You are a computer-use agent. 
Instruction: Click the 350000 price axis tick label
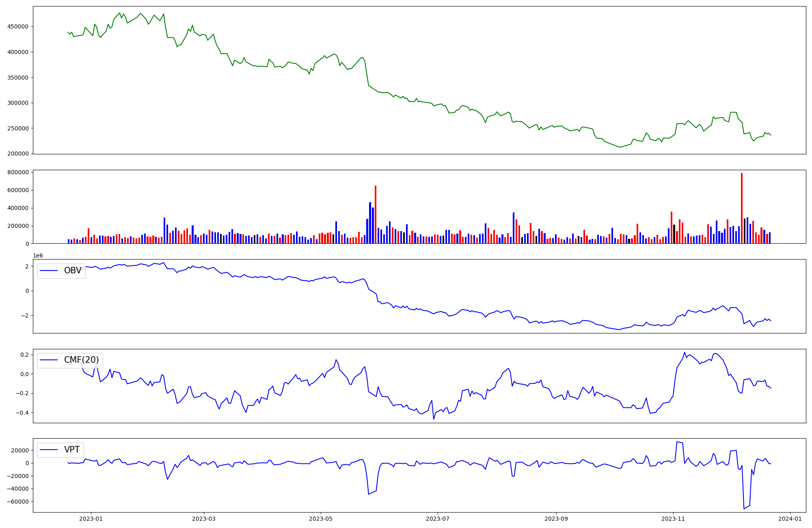point(18,78)
